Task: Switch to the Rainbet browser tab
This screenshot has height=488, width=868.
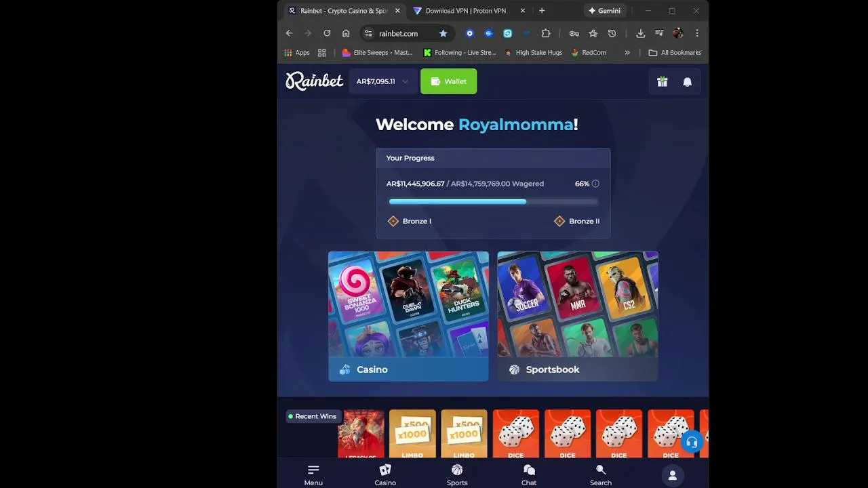Action: point(344,11)
